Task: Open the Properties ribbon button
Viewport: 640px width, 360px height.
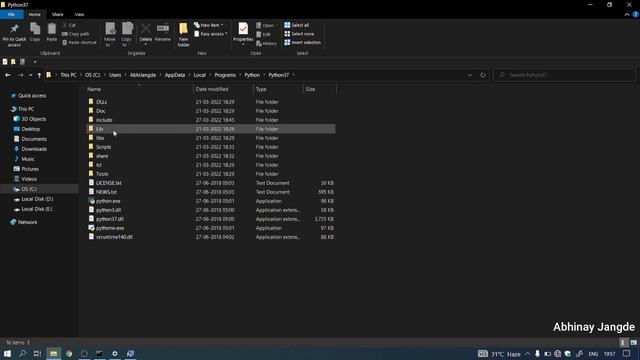Action: tap(243, 33)
